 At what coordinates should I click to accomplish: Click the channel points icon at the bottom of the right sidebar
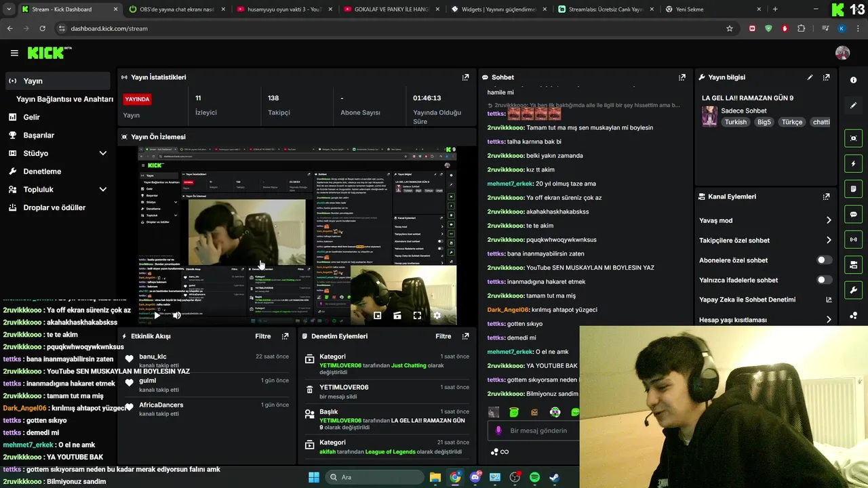point(853,315)
